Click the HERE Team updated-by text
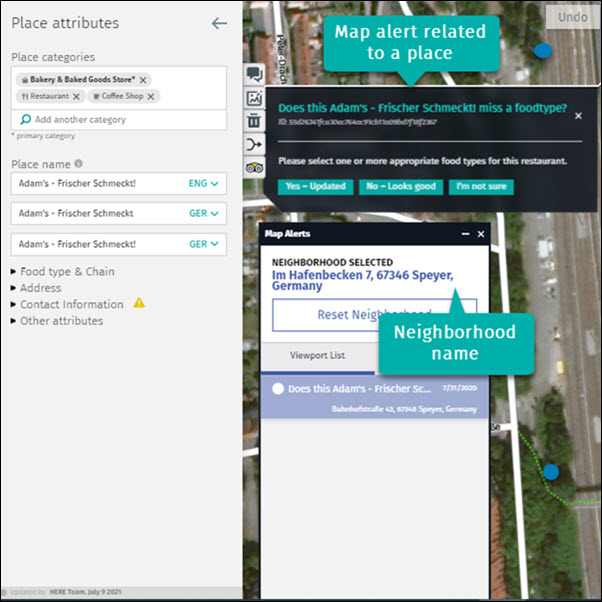The height and width of the screenshot is (602, 602). click(85, 592)
